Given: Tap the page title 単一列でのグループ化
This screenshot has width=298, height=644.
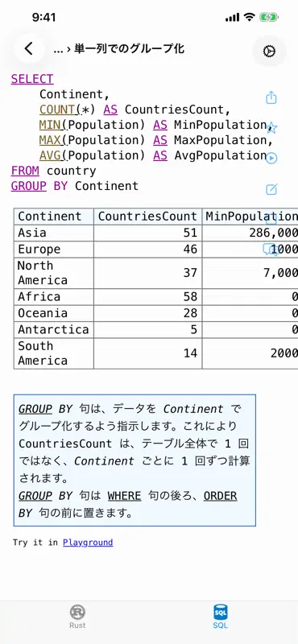Looking at the screenshot, I should point(129,49).
